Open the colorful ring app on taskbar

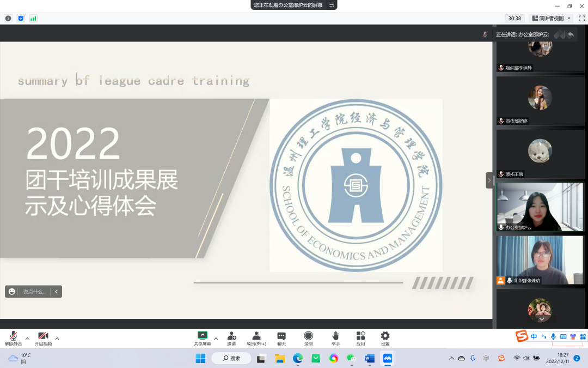334,359
